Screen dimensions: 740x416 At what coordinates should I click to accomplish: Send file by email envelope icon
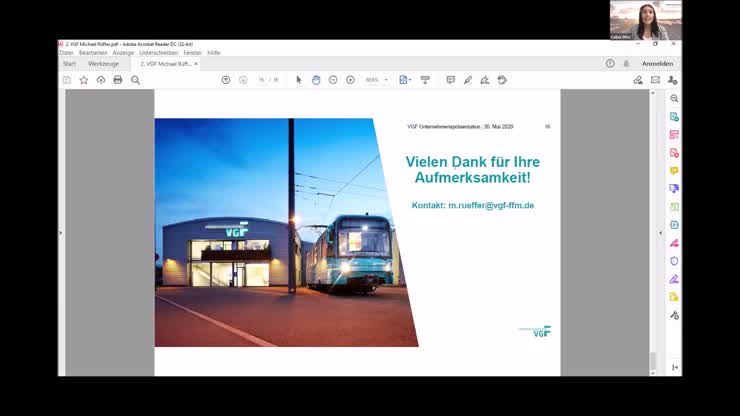click(655, 80)
